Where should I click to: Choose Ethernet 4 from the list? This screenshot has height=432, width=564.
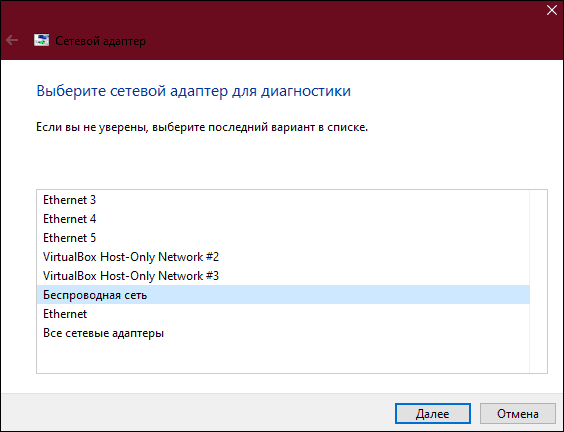coord(283,219)
